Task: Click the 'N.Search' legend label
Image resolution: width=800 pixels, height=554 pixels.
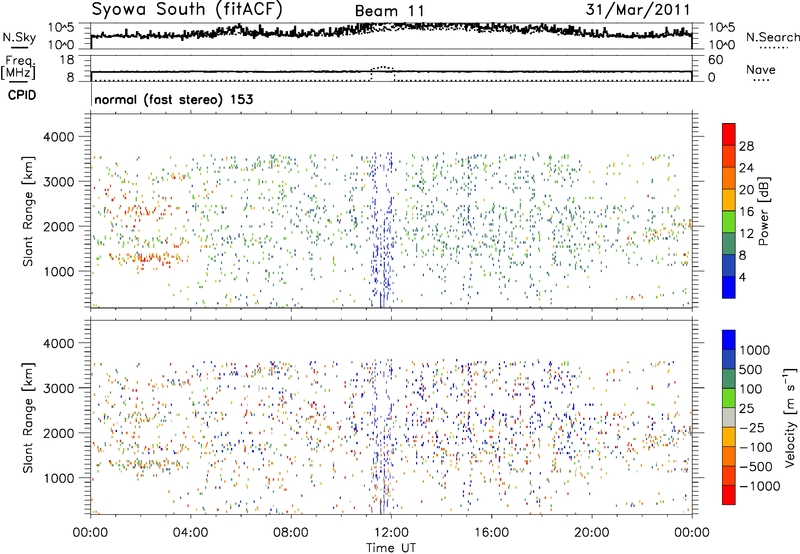Action: pyautogui.click(x=772, y=37)
